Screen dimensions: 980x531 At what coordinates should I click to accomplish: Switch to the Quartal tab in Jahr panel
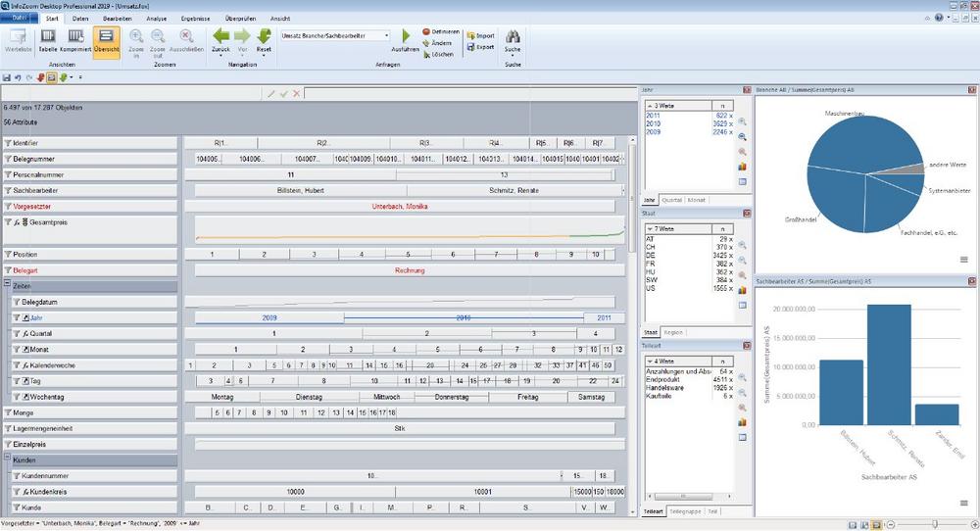point(671,200)
